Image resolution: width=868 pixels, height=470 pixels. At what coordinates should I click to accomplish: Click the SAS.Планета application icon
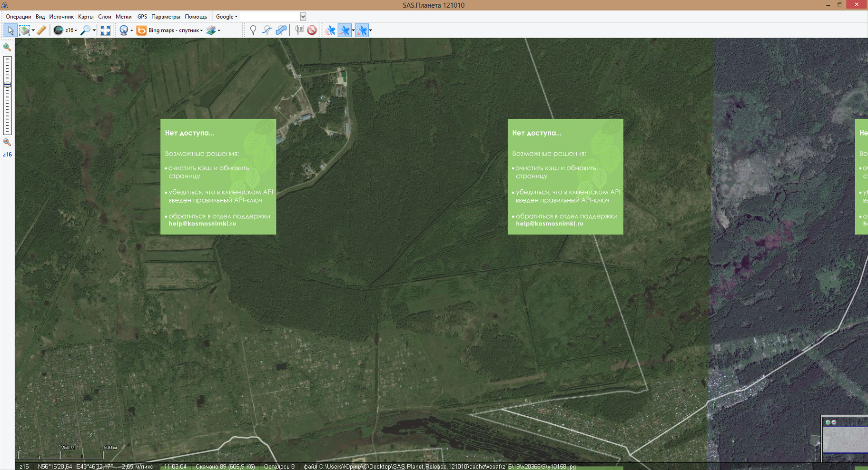[x=5, y=5]
